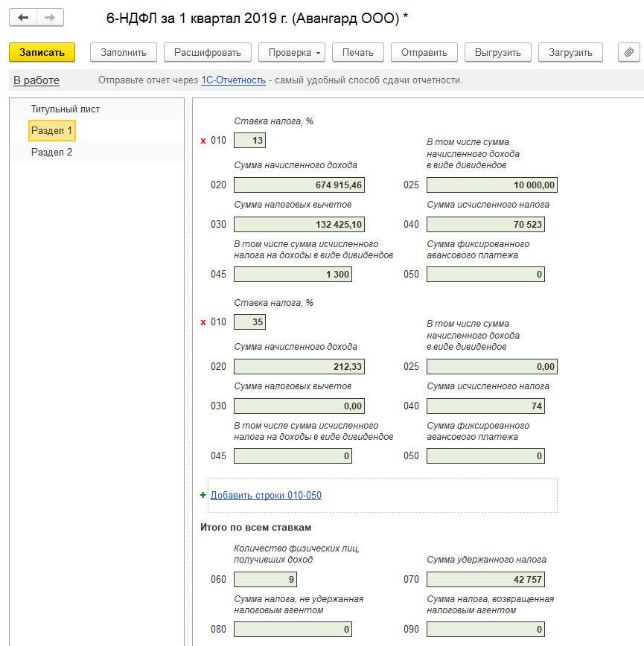Open attachments with the paperclip icon
The image size is (644, 646).
(x=629, y=52)
